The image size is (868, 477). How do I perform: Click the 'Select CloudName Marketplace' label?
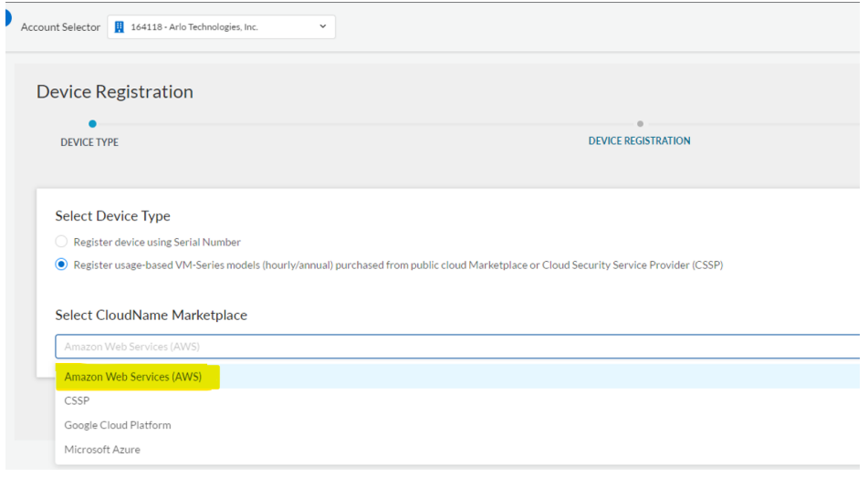point(151,315)
